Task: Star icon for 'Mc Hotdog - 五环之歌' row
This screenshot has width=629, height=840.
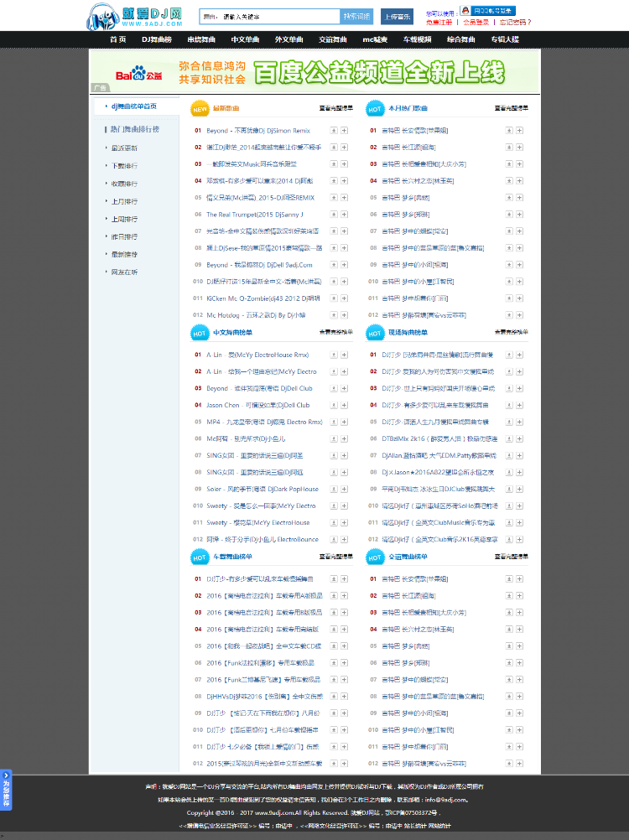Action: tap(334, 315)
